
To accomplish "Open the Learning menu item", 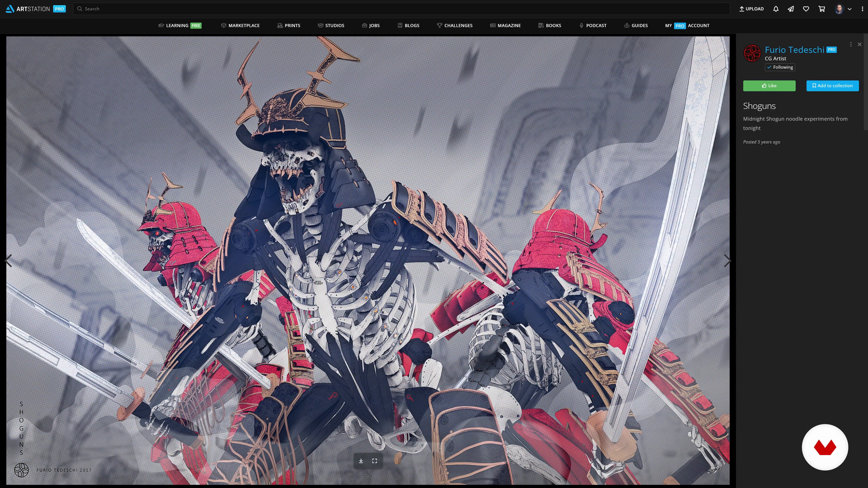I will [180, 26].
